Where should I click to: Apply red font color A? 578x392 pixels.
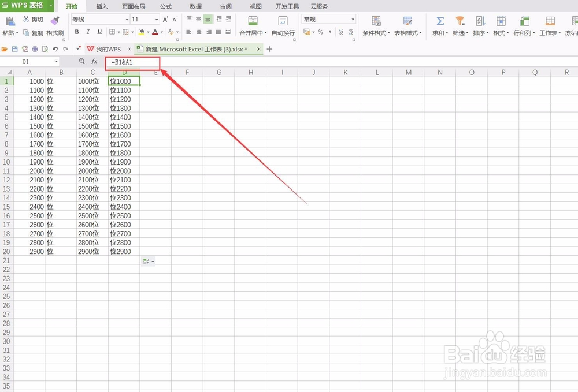155,32
